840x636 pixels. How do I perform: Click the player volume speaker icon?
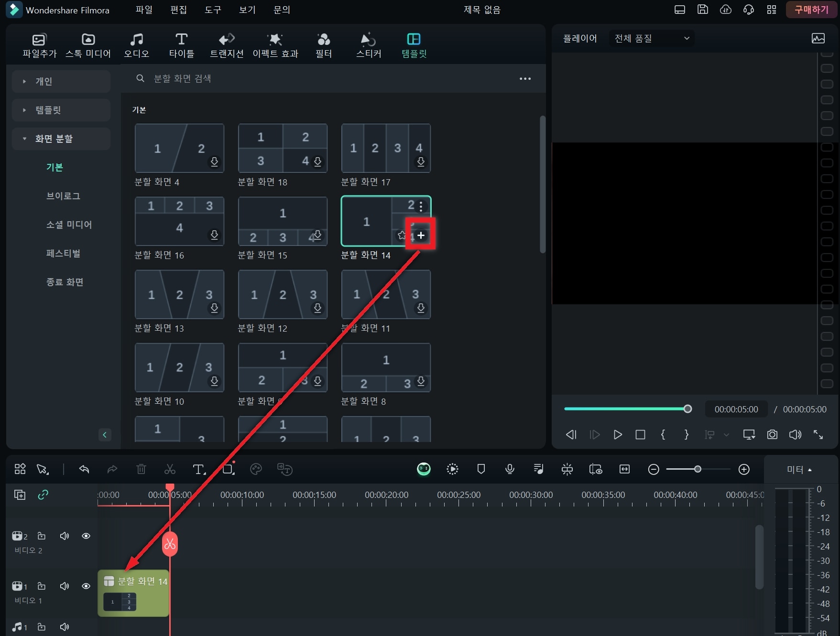click(795, 434)
